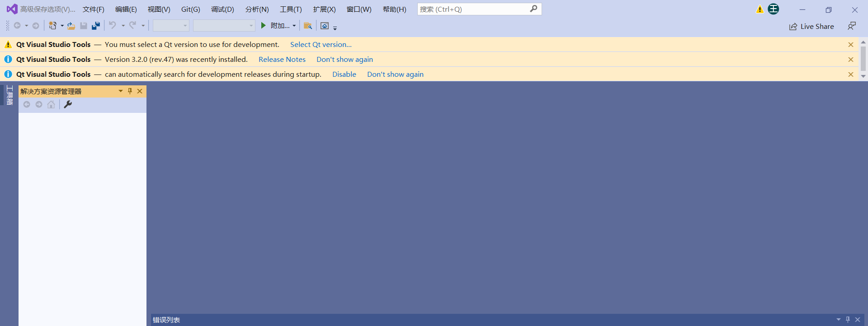This screenshot has width=868, height=326.
Task: Open the solution platforms combo box
Action: 224,26
